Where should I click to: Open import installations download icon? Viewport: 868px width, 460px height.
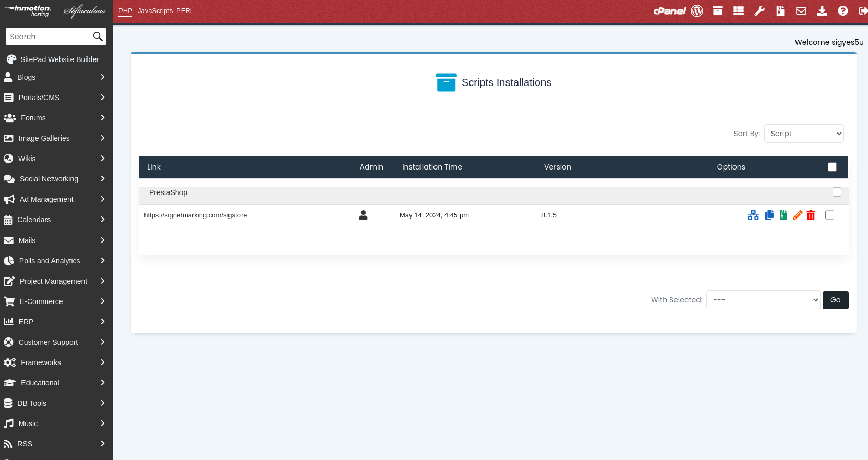point(822,11)
